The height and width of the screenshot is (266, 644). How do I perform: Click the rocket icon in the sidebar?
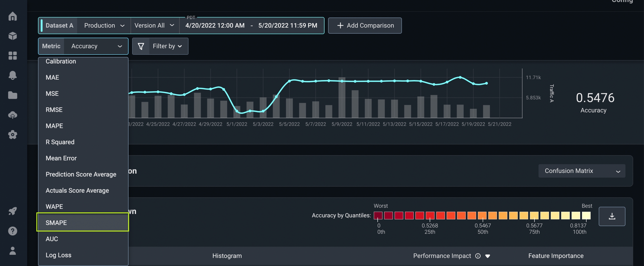tap(13, 211)
